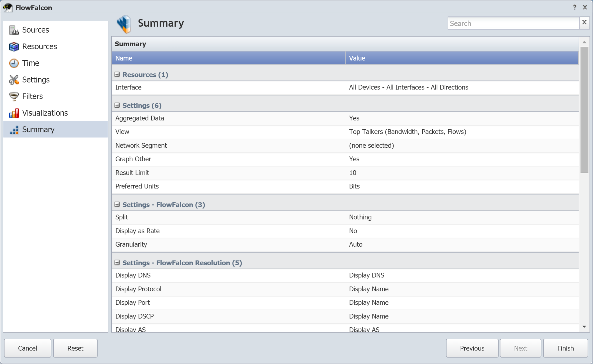593x364 pixels.
Task: Select the Summary step label
Action: point(38,130)
